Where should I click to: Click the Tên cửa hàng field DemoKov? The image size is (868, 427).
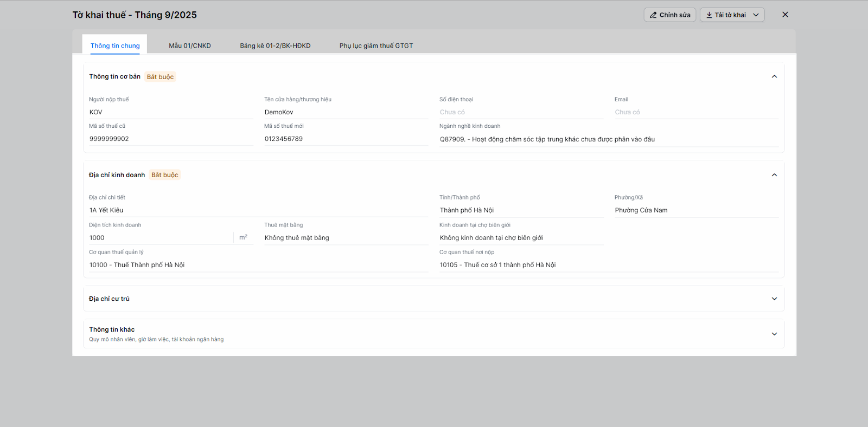point(346,112)
